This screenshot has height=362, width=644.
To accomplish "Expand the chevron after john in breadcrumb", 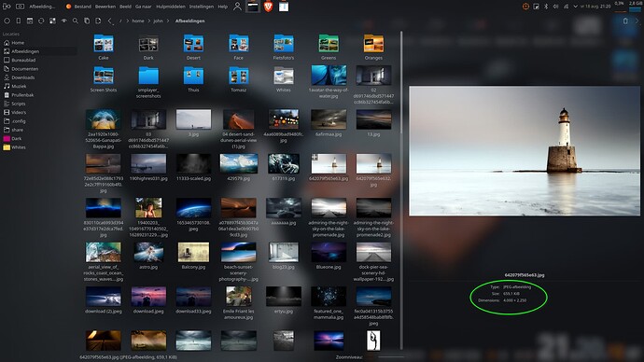I will point(168,21).
